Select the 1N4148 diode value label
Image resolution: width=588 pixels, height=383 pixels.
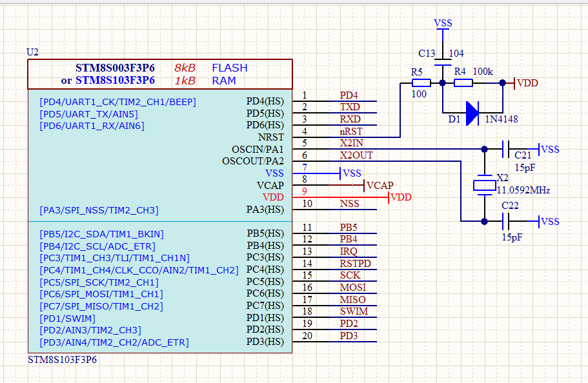pos(502,119)
